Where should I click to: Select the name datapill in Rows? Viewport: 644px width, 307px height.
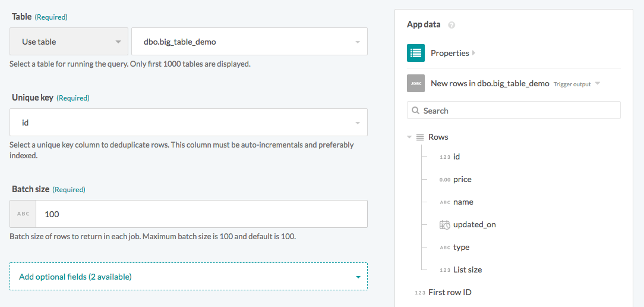(x=463, y=202)
